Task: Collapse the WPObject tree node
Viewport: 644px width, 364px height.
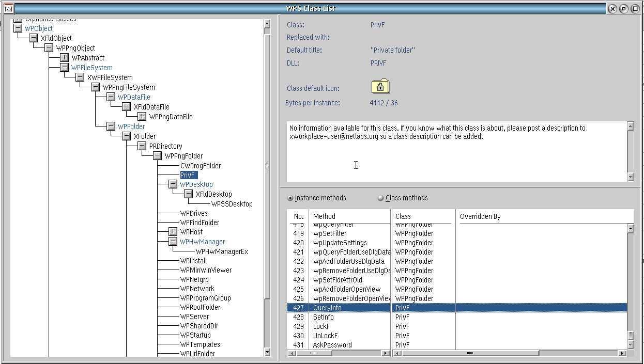Action: point(18,28)
